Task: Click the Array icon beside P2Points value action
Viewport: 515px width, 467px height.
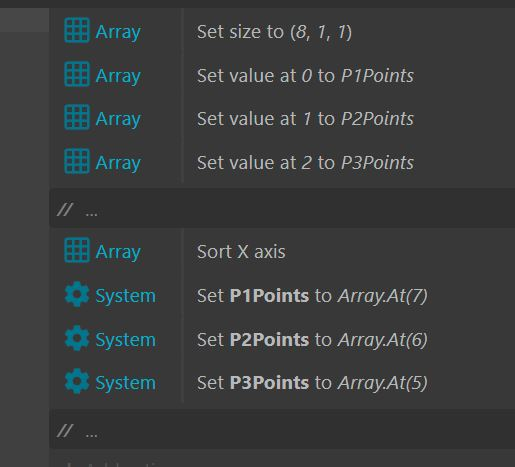Action: (x=77, y=117)
